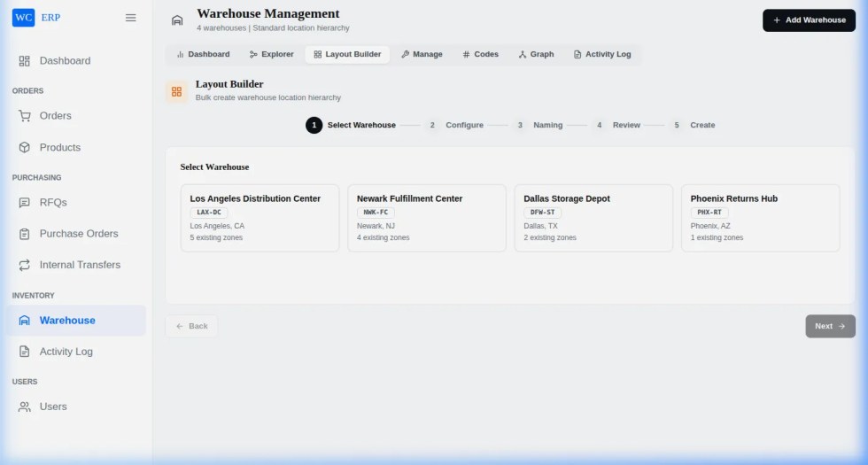This screenshot has width=868, height=465.
Task: Select the Layout Builder tab
Action: click(x=347, y=54)
